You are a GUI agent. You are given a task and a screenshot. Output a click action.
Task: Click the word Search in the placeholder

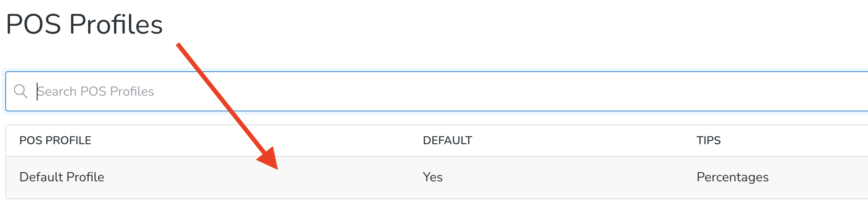click(x=57, y=91)
